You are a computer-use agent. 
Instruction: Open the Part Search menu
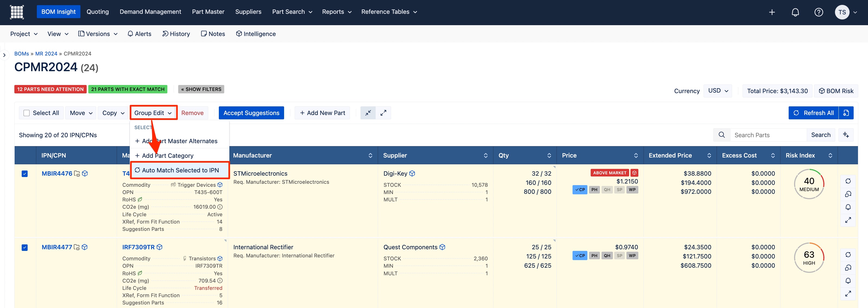[x=292, y=12]
